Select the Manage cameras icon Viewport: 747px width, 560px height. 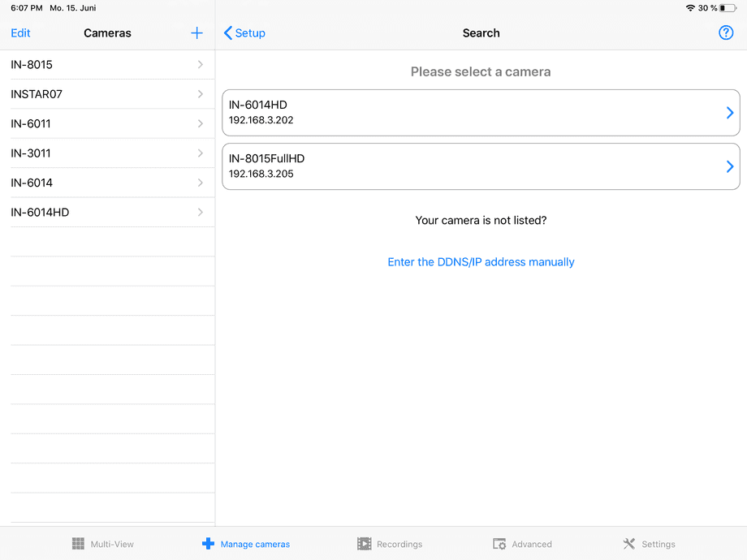click(209, 544)
